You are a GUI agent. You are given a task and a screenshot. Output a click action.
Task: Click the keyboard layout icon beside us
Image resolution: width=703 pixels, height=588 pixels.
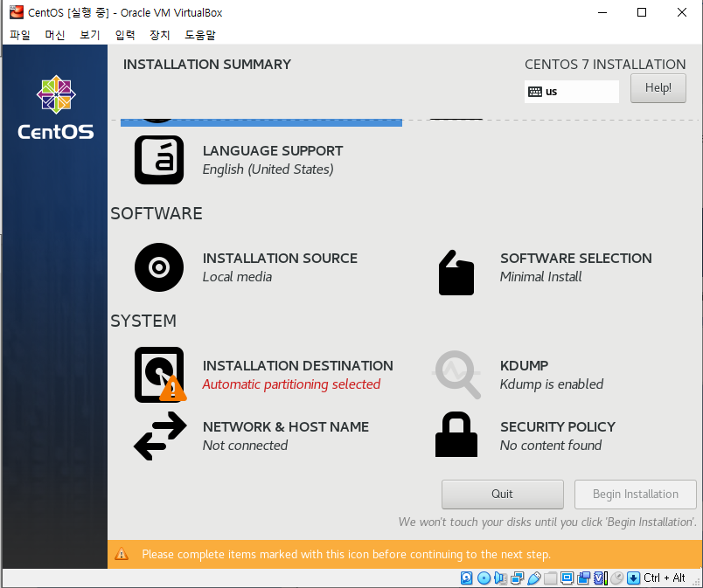point(535,92)
